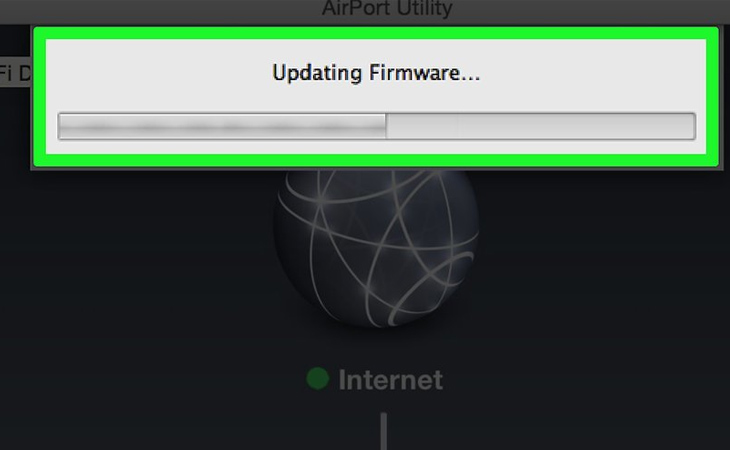Click the Updating Firmware heading text
The height and width of the screenshot is (450, 730).
click(x=376, y=73)
